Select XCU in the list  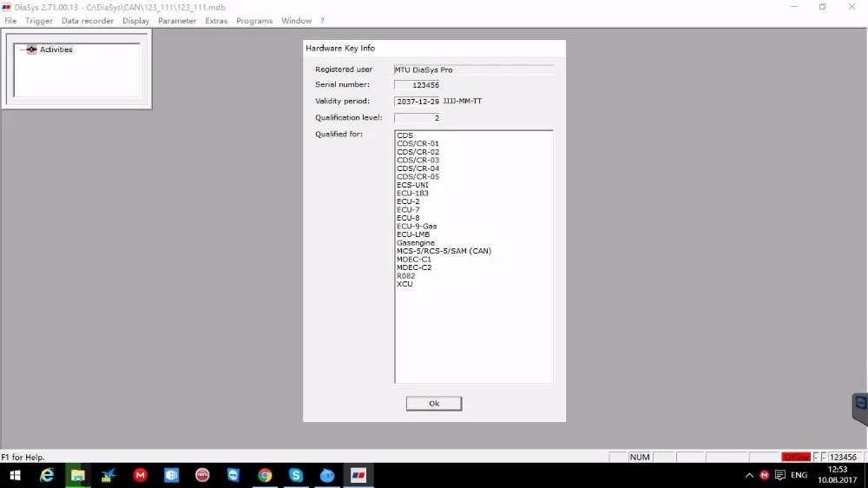click(x=404, y=284)
